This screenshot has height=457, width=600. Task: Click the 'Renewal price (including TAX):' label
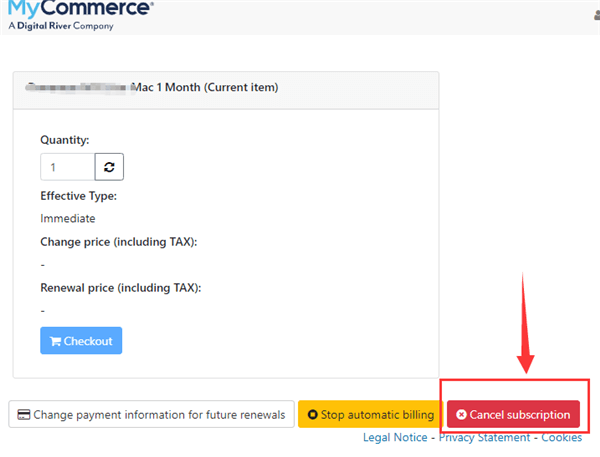pos(120,288)
